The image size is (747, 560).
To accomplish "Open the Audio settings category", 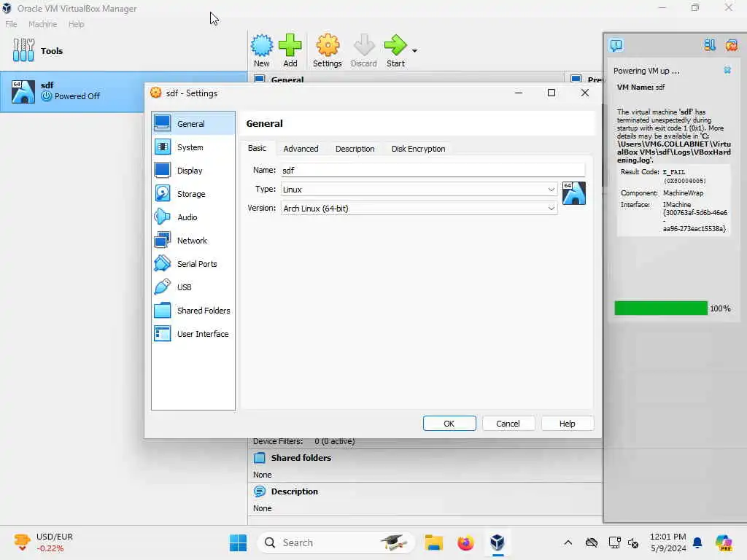I will [193, 217].
